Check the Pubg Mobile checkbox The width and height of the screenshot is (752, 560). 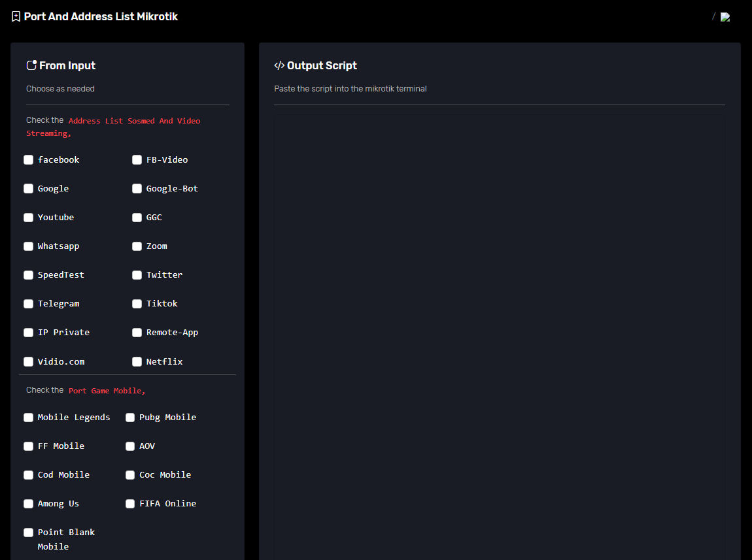coord(130,418)
